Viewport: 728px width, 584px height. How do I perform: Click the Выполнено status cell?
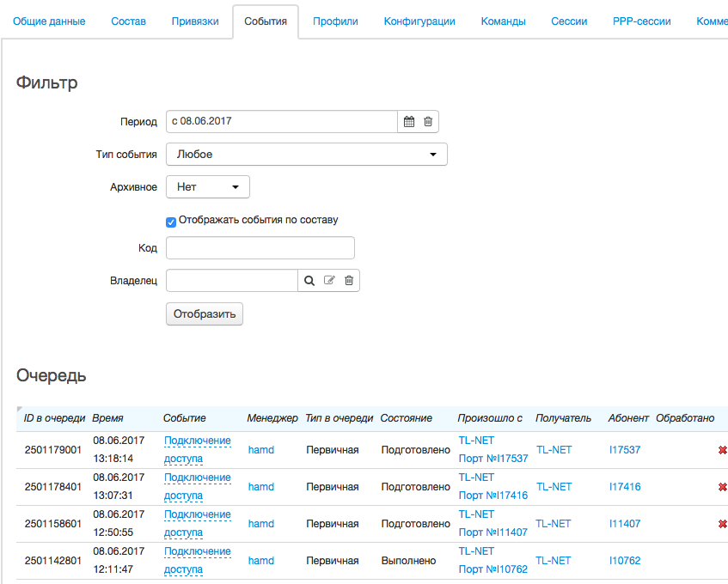pos(408,560)
